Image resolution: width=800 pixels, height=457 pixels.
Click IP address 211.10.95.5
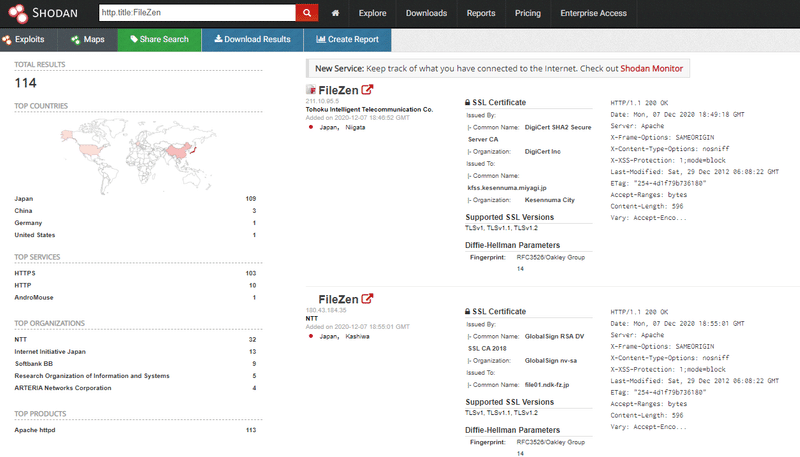[322, 101]
